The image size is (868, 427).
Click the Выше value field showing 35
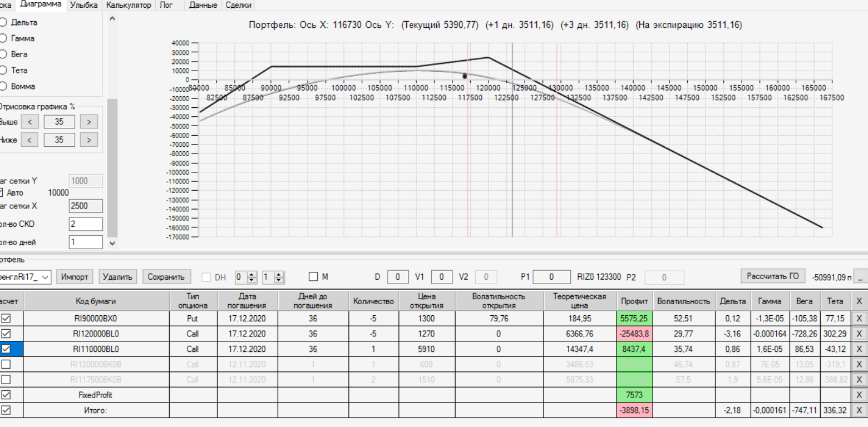(x=59, y=122)
